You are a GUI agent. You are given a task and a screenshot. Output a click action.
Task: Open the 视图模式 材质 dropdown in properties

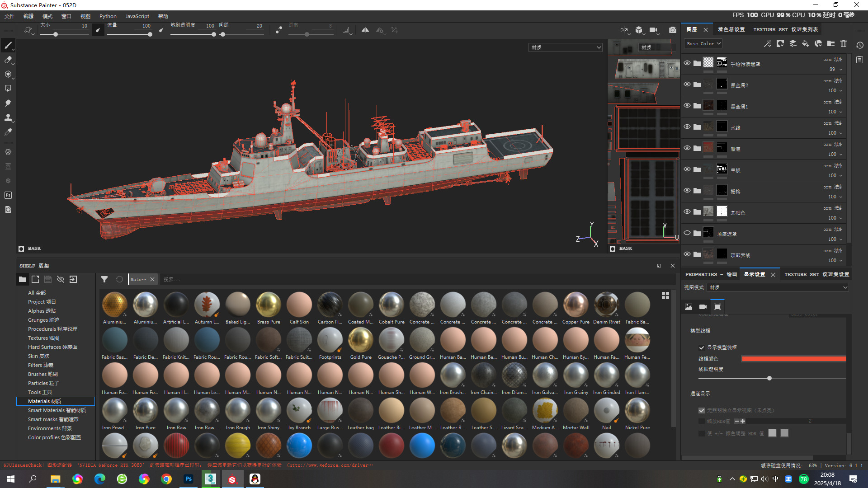(778, 287)
